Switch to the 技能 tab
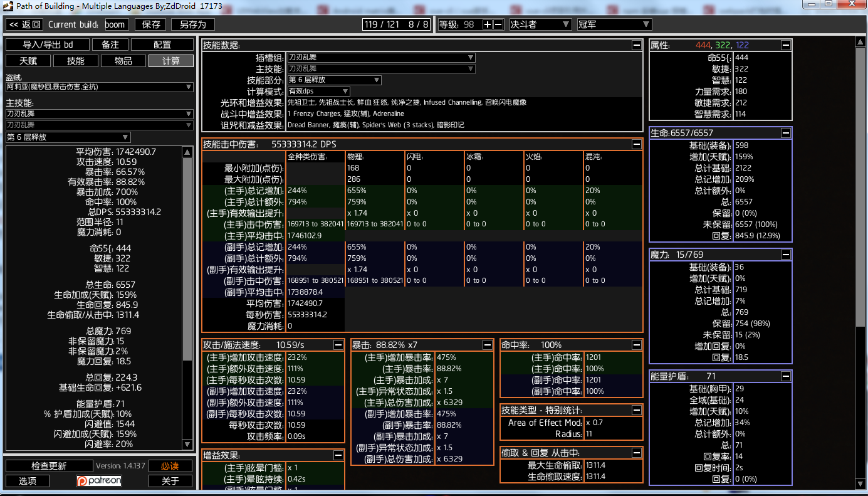Screen dimensions: 868x496 pyautogui.click(x=76, y=61)
